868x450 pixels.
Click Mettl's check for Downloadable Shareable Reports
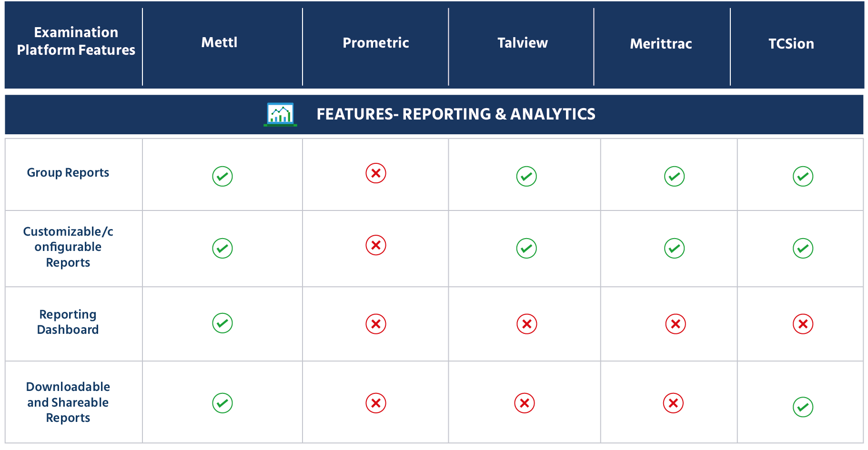pos(222,403)
